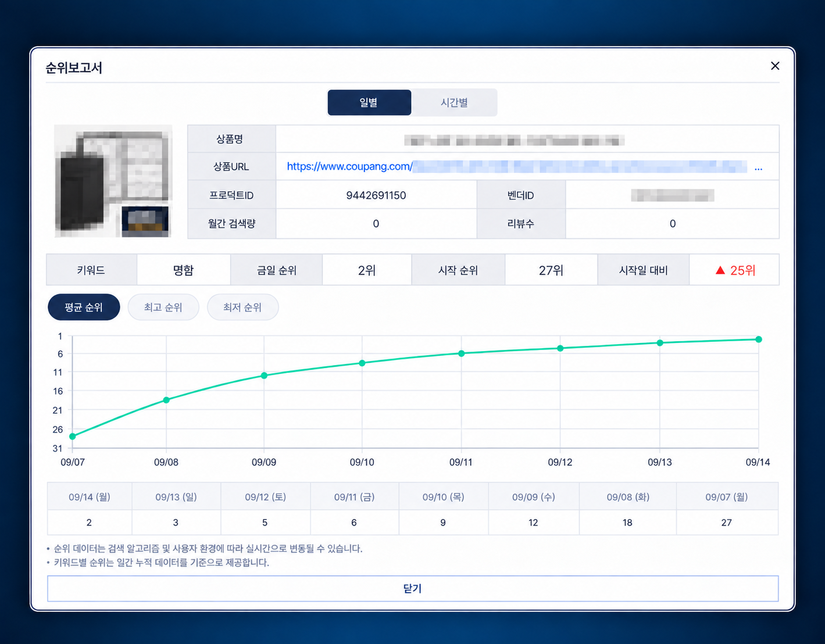This screenshot has height=644, width=825.
Task: Click the 09/11 (금) table header
Action: pyautogui.click(x=355, y=497)
